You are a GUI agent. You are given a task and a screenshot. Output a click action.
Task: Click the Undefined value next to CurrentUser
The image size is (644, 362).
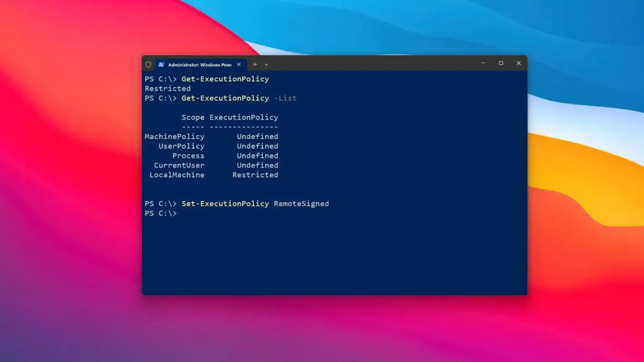257,165
